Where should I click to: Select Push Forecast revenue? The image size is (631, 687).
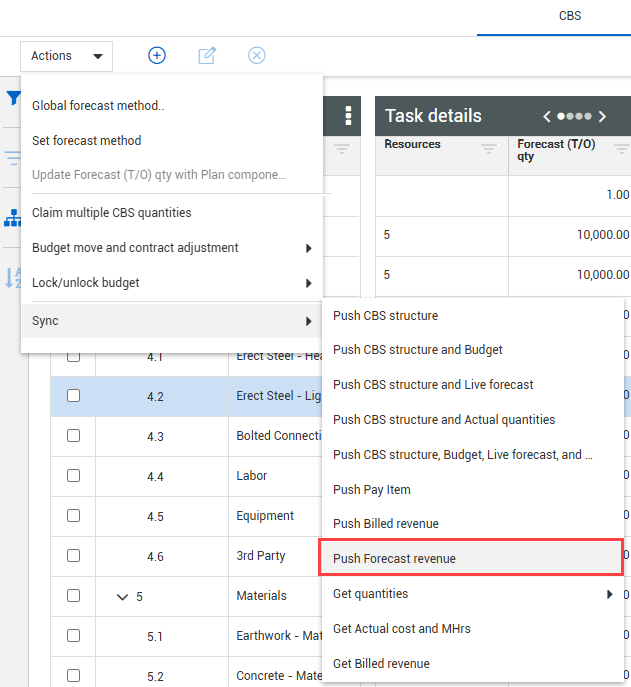coord(394,558)
